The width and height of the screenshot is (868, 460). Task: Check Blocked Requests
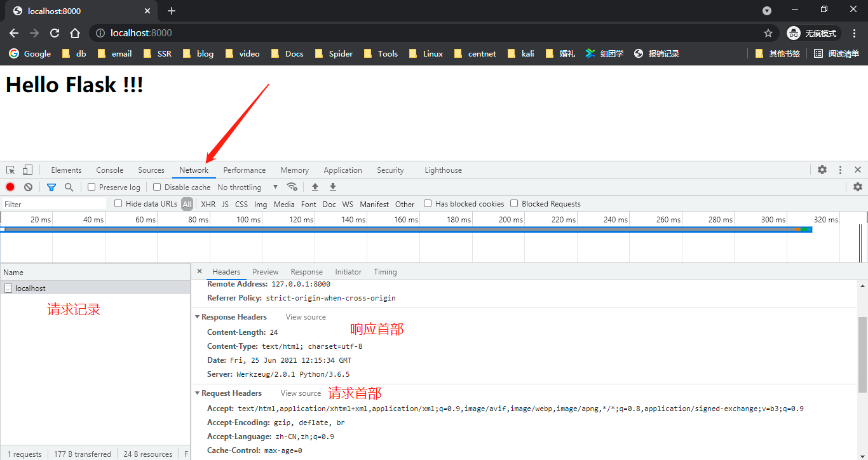(x=514, y=203)
